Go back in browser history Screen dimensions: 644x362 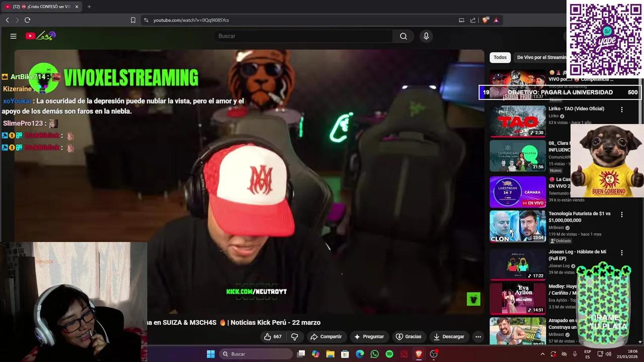[7, 20]
